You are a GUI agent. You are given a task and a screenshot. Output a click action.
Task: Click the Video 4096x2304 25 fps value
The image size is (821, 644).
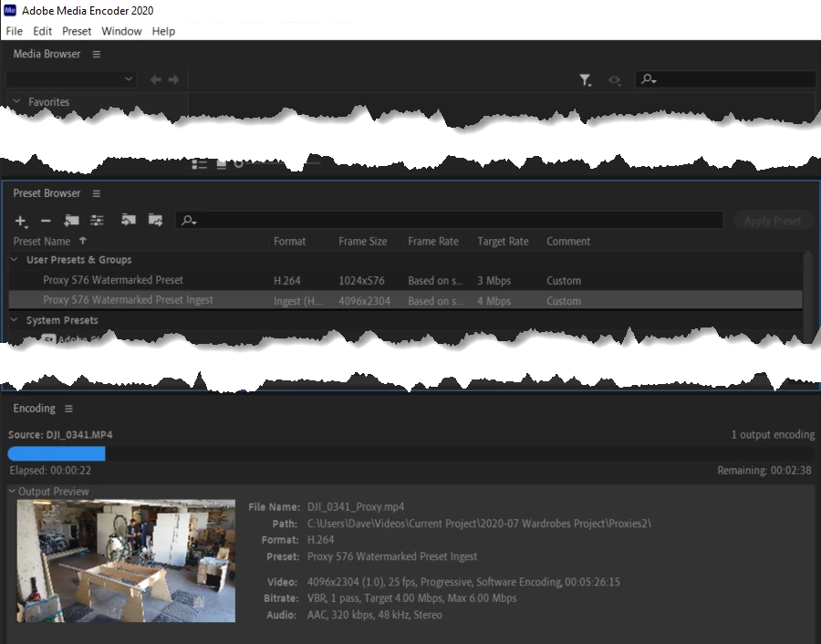tap(463, 582)
